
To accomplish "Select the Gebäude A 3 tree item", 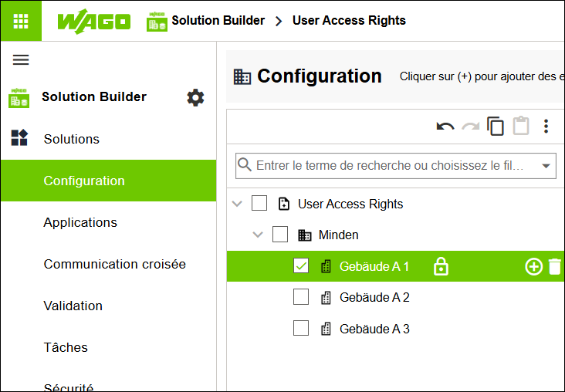I will coord(374,329).
